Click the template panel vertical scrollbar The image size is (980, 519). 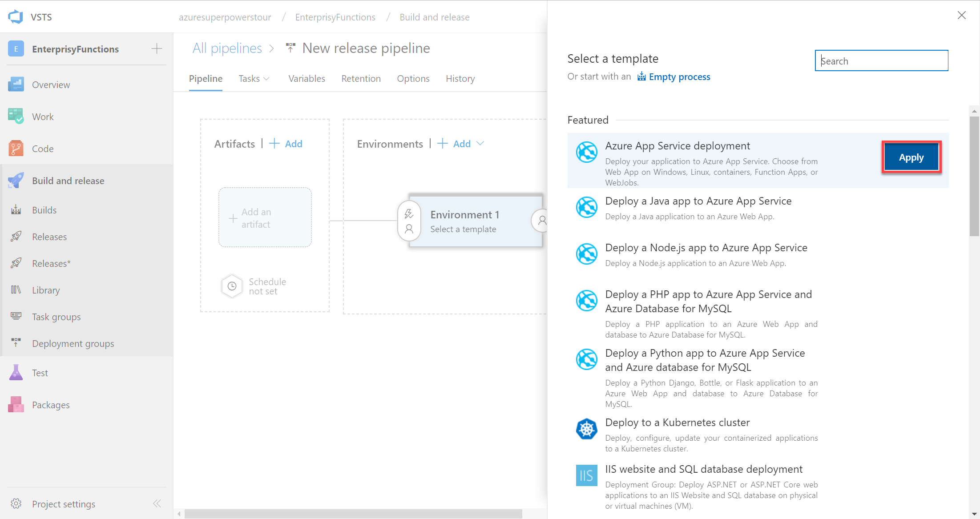(974, 176)
